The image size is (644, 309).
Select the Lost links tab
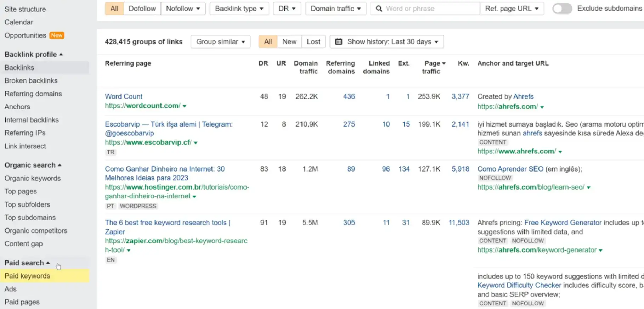click(313, 42)
